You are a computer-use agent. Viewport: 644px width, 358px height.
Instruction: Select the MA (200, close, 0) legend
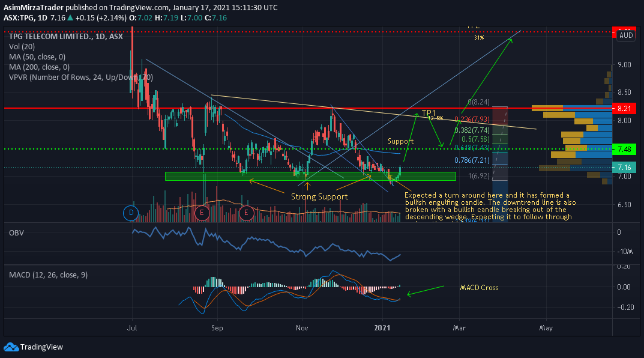(x=39, y=67)
